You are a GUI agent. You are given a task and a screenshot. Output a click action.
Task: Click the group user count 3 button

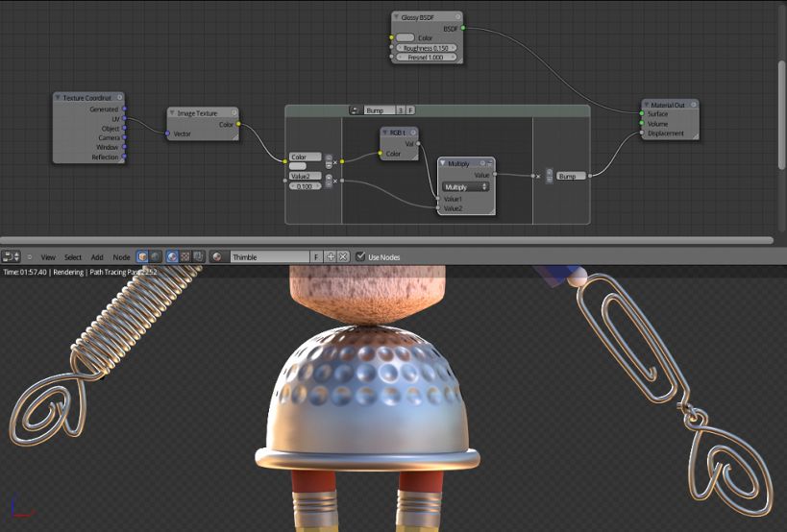coord(401,110)
